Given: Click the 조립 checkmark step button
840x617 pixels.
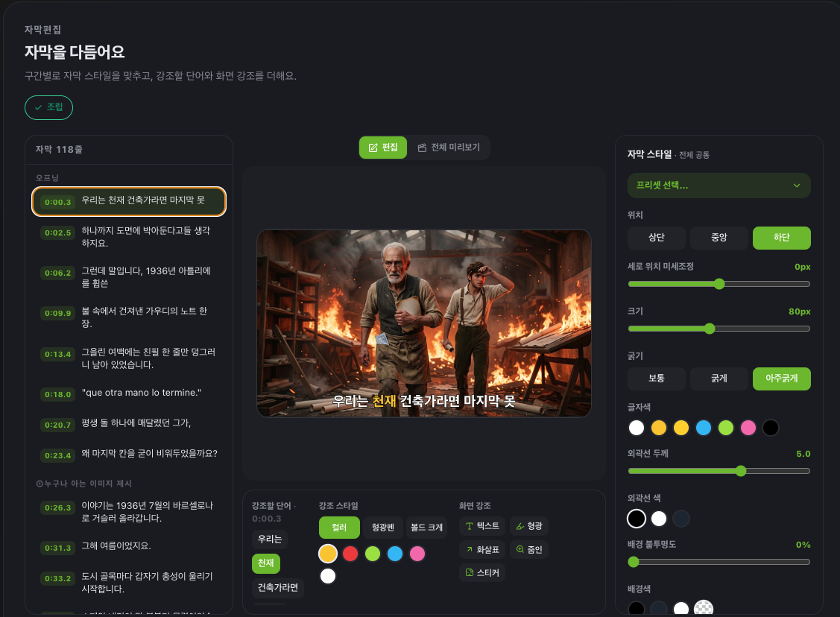Looking at the screenshot, I should point(48,107).
